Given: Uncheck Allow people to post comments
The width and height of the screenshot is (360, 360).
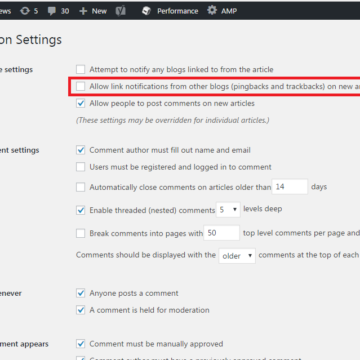Looking at the screenshot, I should point(80,103).
